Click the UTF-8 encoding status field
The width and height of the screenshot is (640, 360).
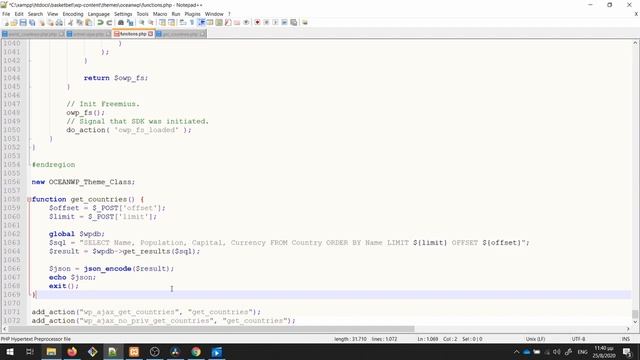tap(578, 339)
